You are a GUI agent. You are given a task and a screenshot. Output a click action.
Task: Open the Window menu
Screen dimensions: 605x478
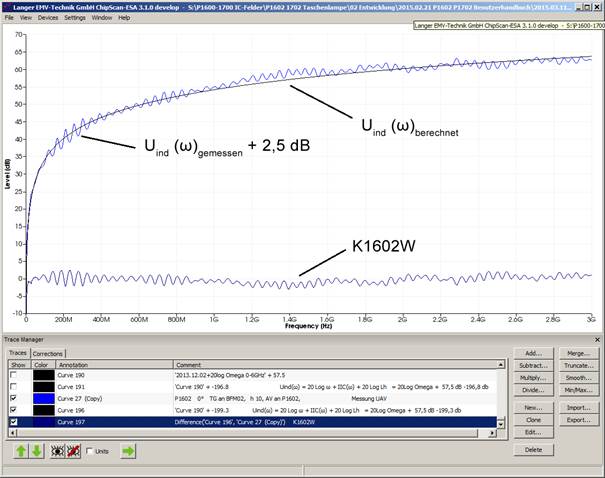(x=101, y=18)
